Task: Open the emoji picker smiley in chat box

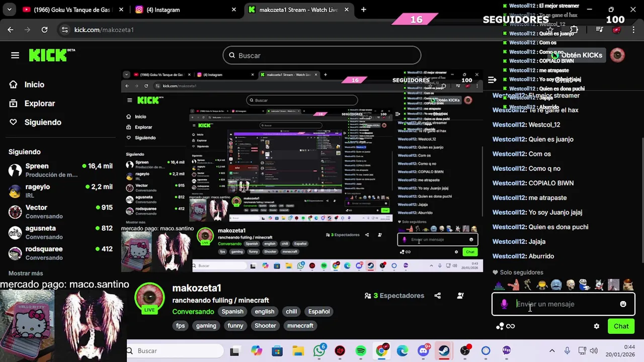Action: (623, 304)
